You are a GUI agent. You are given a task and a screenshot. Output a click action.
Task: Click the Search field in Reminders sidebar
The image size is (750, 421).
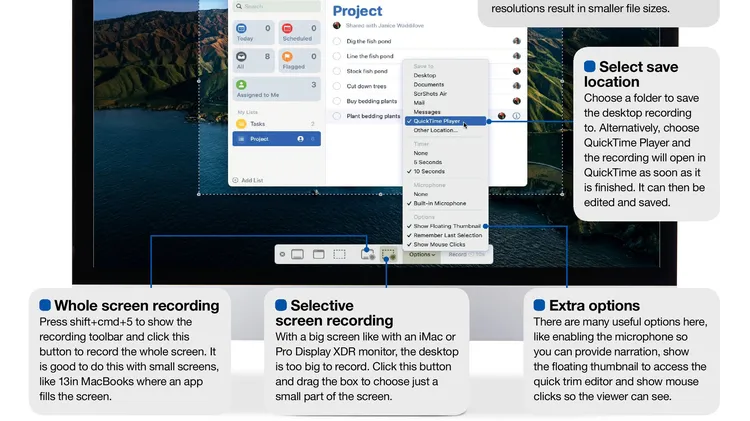[x=276, y=6]
